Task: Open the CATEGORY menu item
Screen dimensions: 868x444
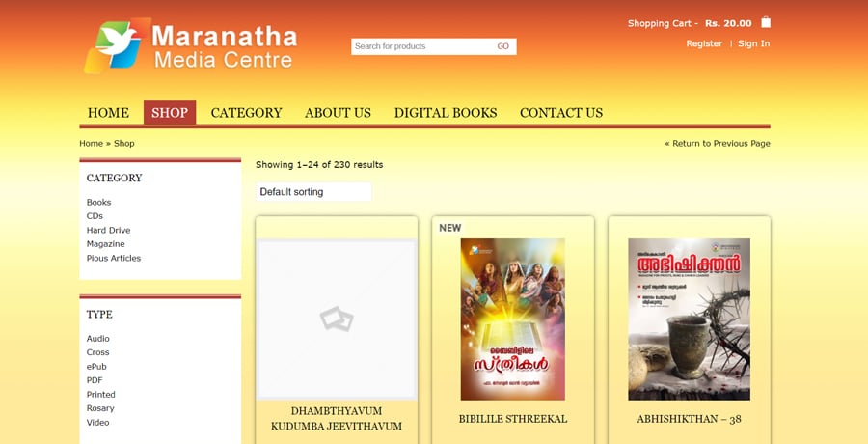Action: 246,113
